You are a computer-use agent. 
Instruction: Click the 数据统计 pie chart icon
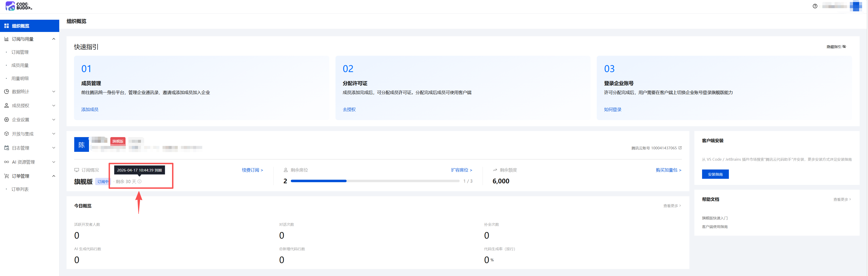click(6, 92)
